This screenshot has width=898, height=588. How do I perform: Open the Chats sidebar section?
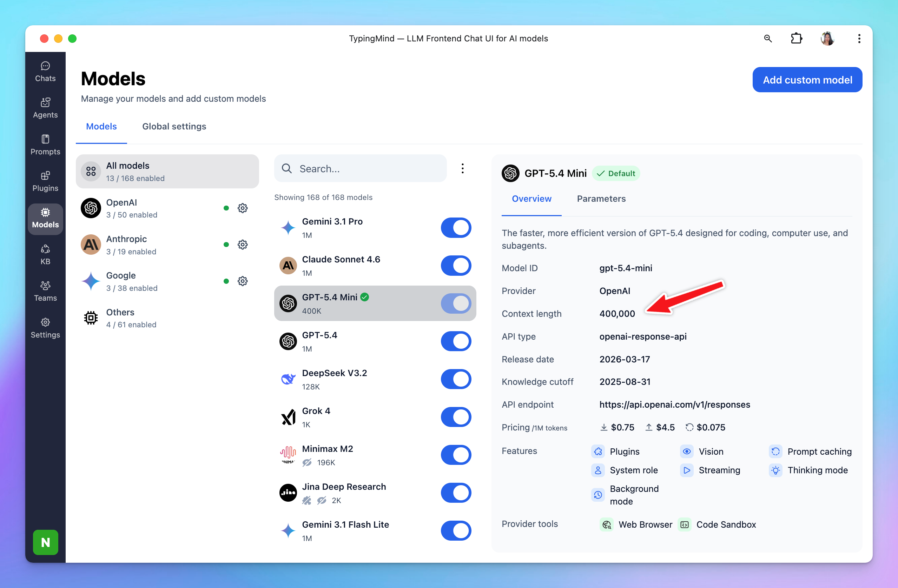[x=45, y=72]
